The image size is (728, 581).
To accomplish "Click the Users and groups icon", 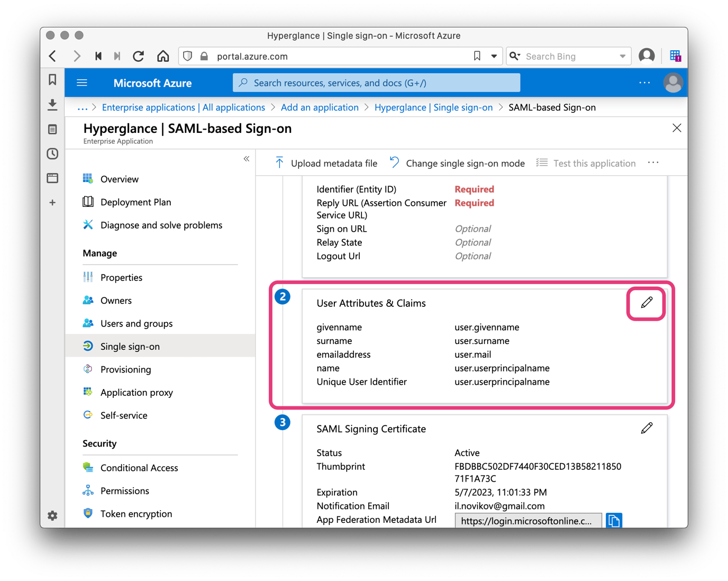I will coord(88,323).
